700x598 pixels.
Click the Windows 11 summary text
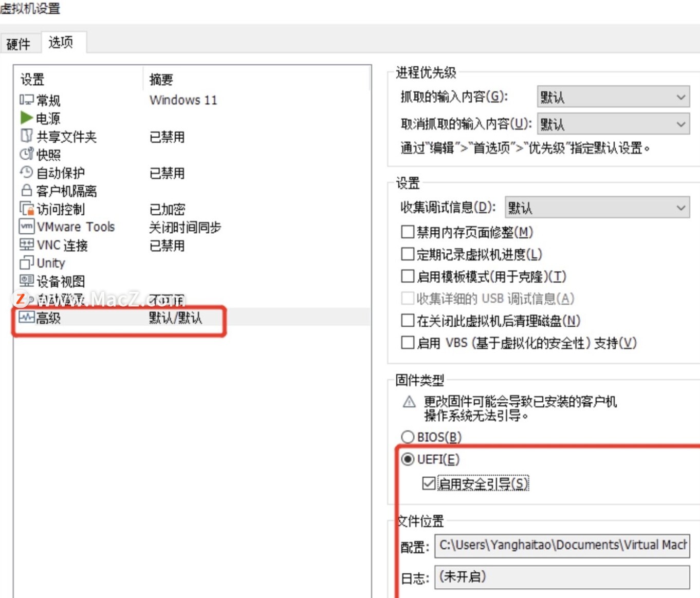183,100
